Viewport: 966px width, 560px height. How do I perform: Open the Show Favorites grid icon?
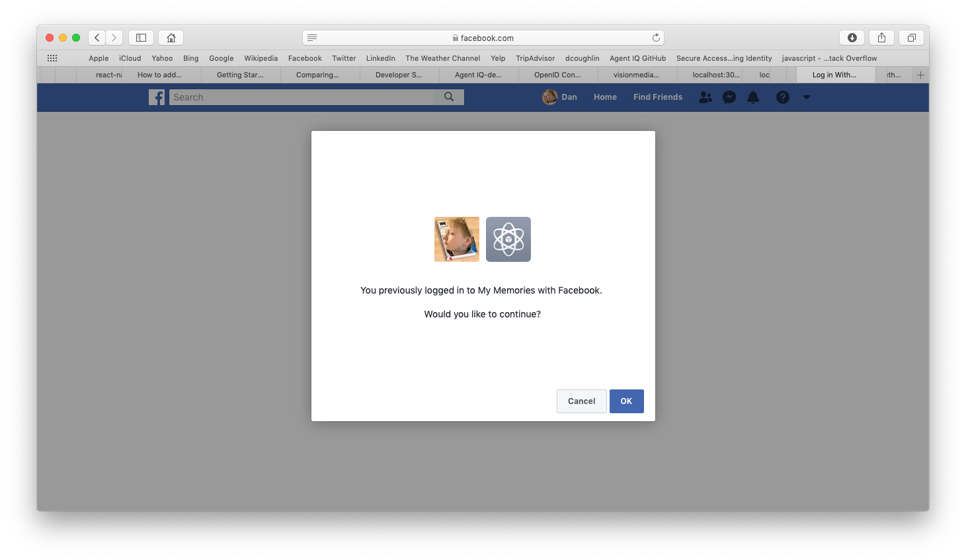click(52, 58)
